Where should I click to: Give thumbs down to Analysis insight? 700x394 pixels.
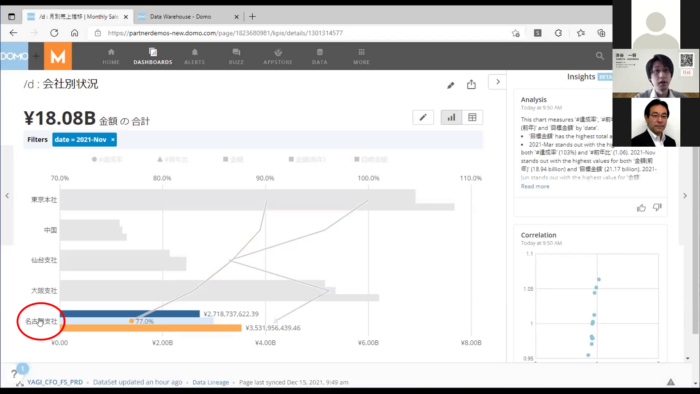[657, 207]
